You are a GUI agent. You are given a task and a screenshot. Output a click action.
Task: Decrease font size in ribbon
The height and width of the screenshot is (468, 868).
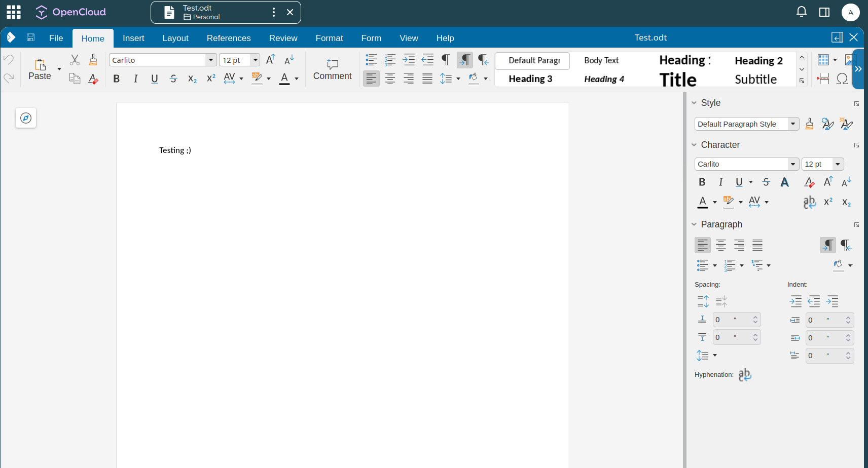tap(289, 60)
